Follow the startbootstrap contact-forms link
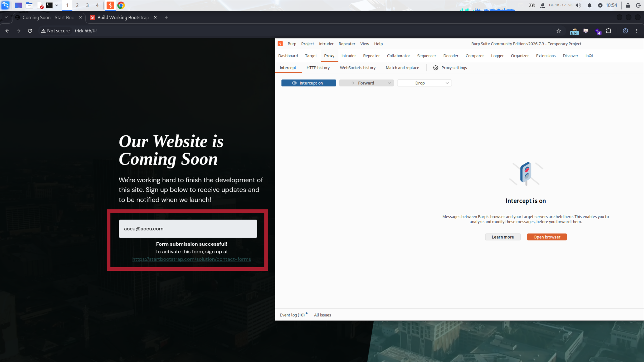 tap(191, 259)
